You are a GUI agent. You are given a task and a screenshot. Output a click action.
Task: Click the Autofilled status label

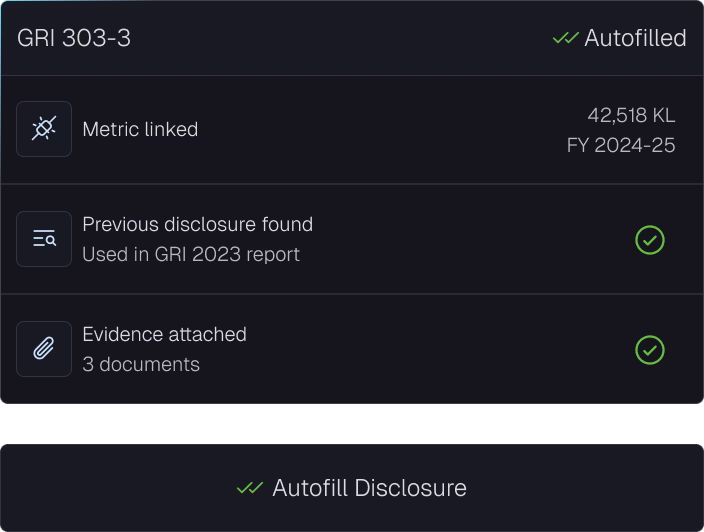(x=635, y=38)
